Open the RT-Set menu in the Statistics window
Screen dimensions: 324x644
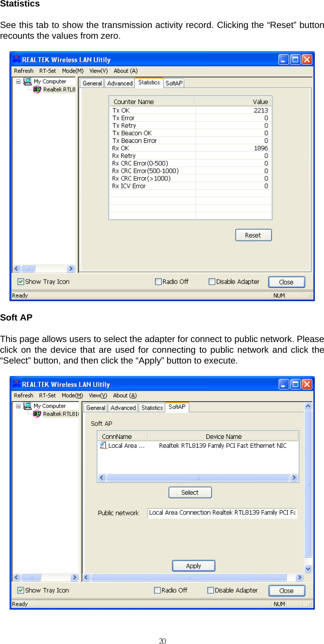pyautogui.click(x=47, y=71)
